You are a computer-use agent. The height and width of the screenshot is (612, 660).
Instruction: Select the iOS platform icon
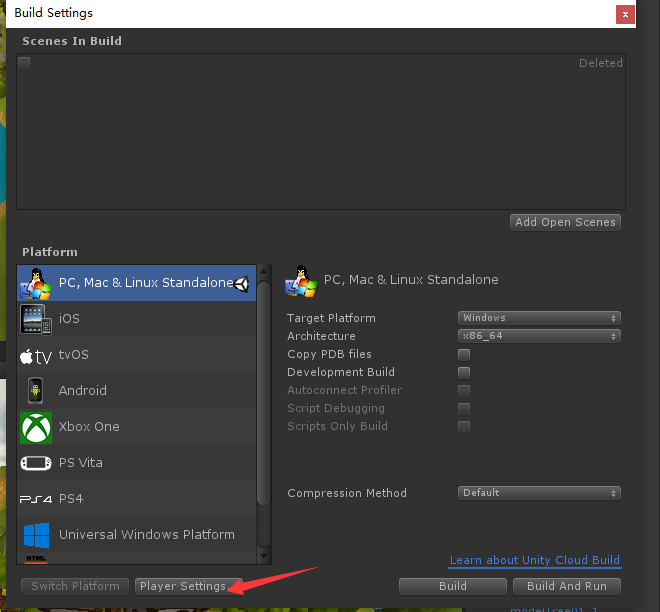point(36,319)
